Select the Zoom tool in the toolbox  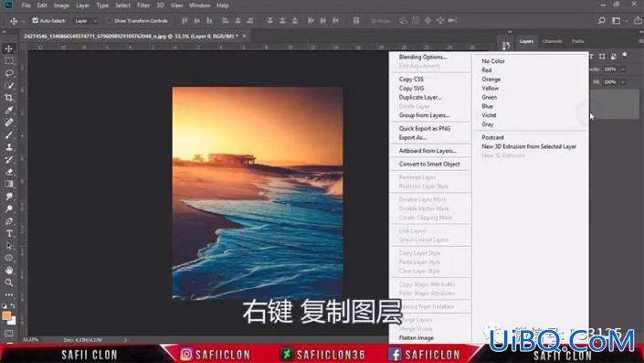point(8,283)
